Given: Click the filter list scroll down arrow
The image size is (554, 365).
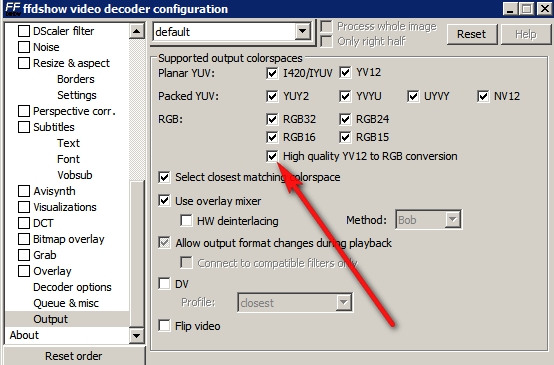Looking at the screenshot, I should coord(137,335).
